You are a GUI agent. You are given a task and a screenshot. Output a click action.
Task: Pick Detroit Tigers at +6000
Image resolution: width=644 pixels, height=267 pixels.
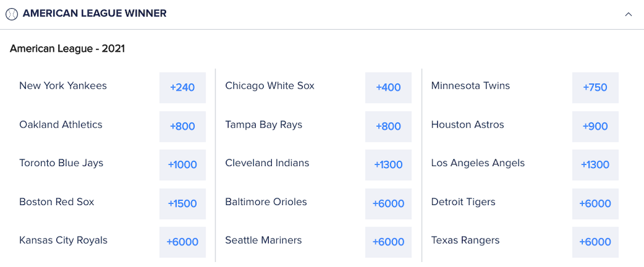[x=595, y=203]
